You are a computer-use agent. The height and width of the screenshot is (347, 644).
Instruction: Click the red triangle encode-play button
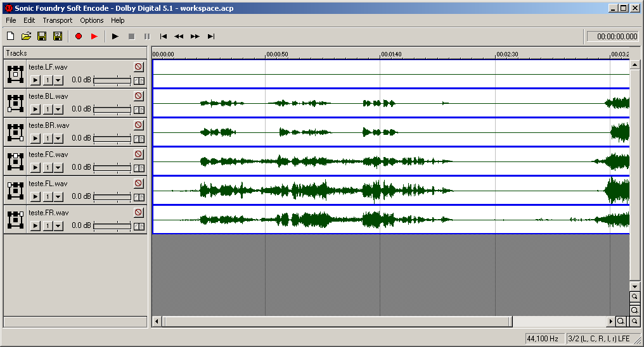[94, 37]
